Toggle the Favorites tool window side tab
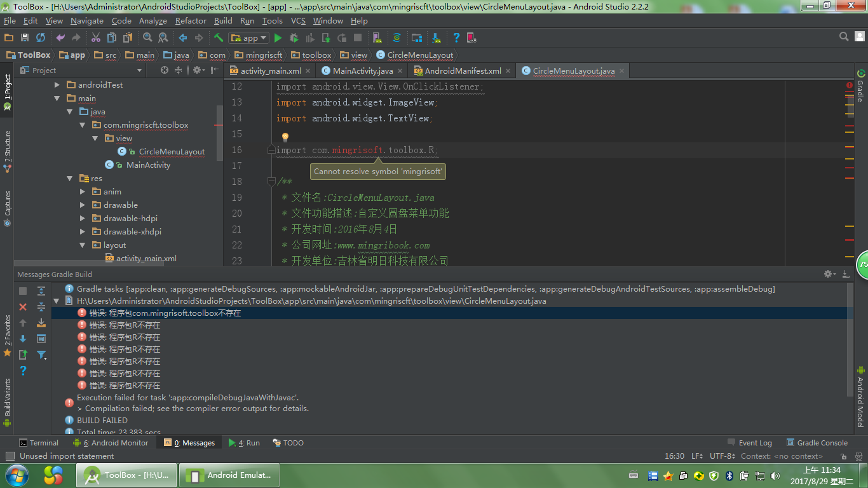 click(8, 335)
